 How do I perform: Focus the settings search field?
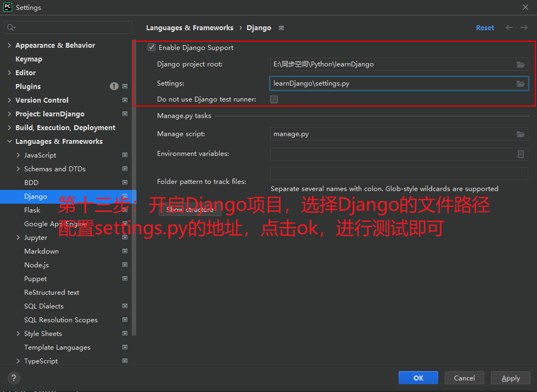point(68,27)
